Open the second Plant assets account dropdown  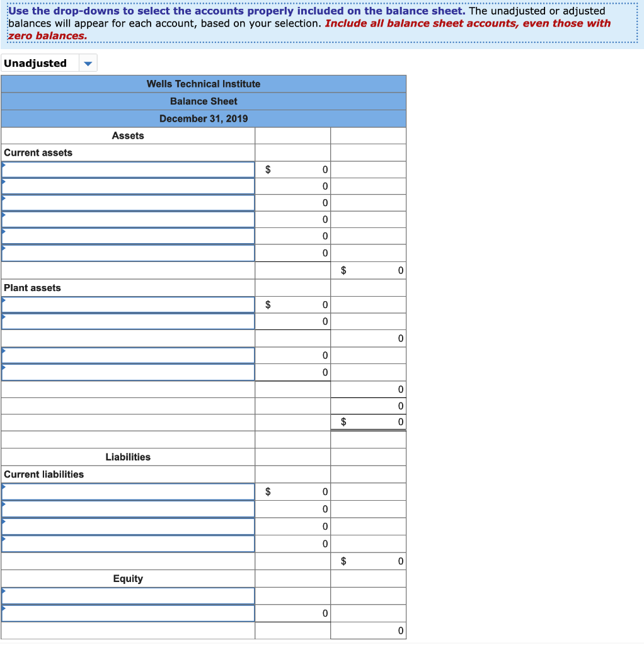128,321
